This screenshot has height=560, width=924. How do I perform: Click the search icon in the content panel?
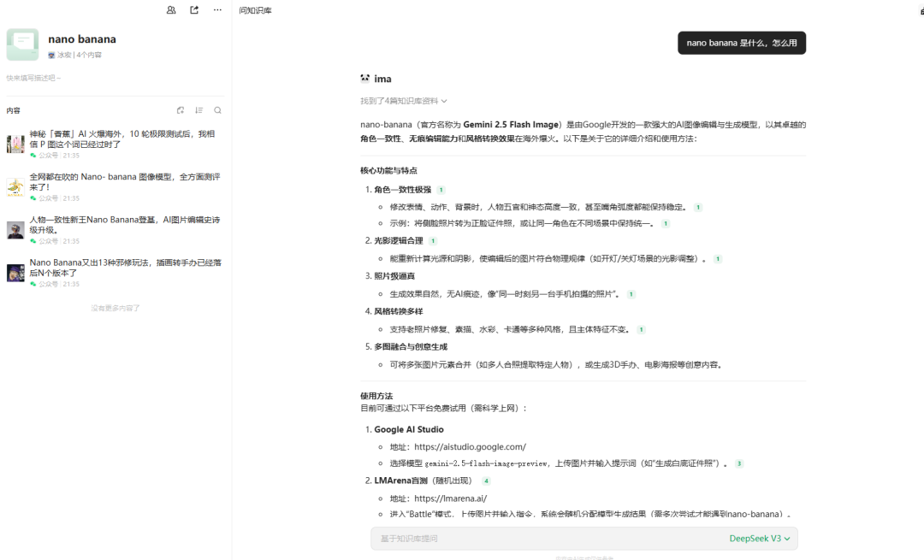(217, 110)
